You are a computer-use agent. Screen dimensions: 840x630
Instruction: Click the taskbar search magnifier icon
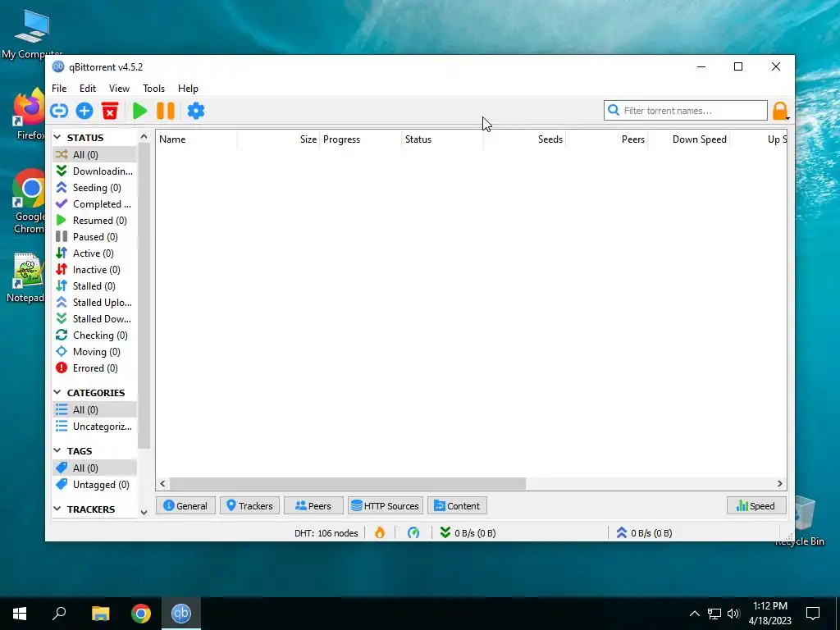point(59,614)
